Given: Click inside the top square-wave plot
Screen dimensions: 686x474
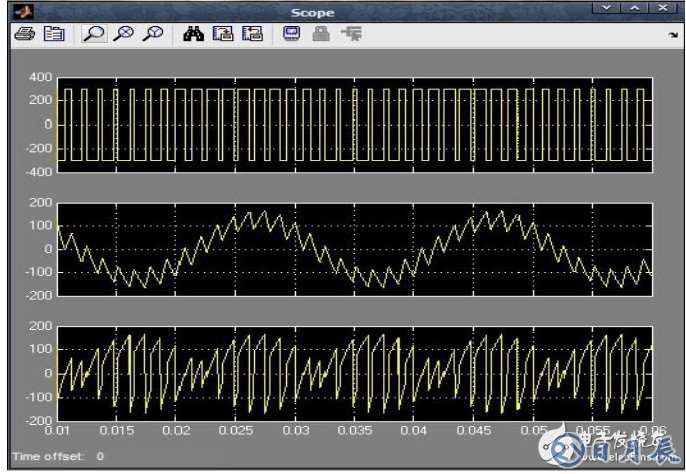Looking at the screenshot, I should (x=355, y=124).
